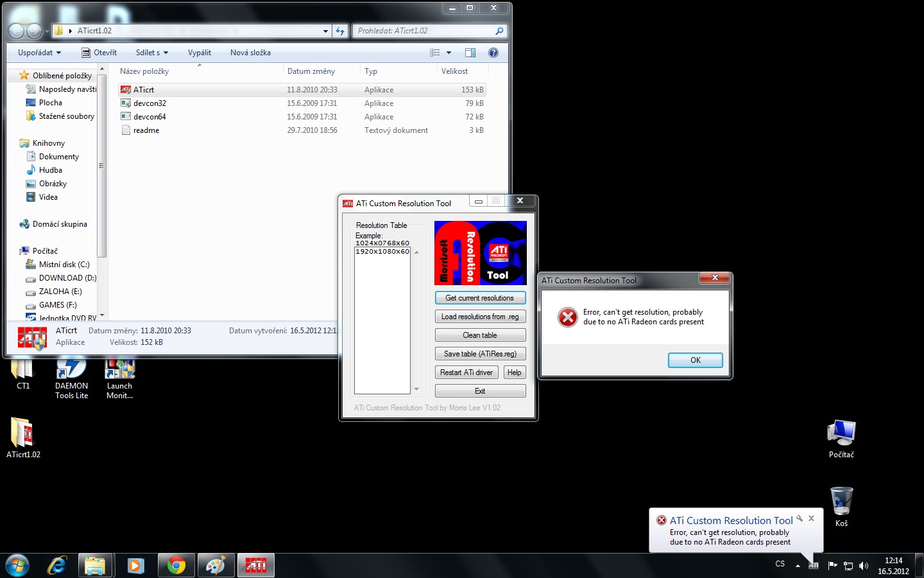Select DOWNLOAD (D:) drive in the navigation pane

coord(61,278)
